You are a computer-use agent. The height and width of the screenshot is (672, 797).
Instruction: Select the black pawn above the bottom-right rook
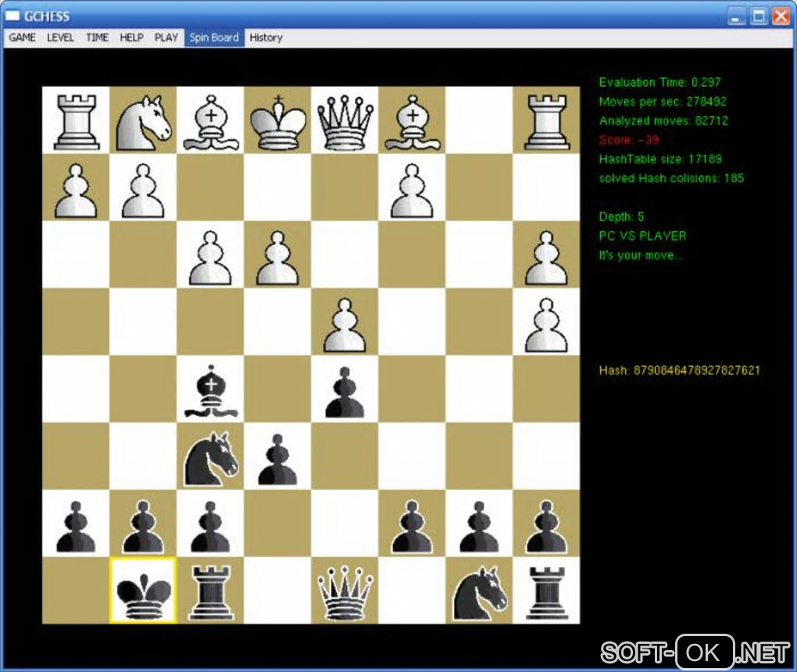click(x=546, y=527)
